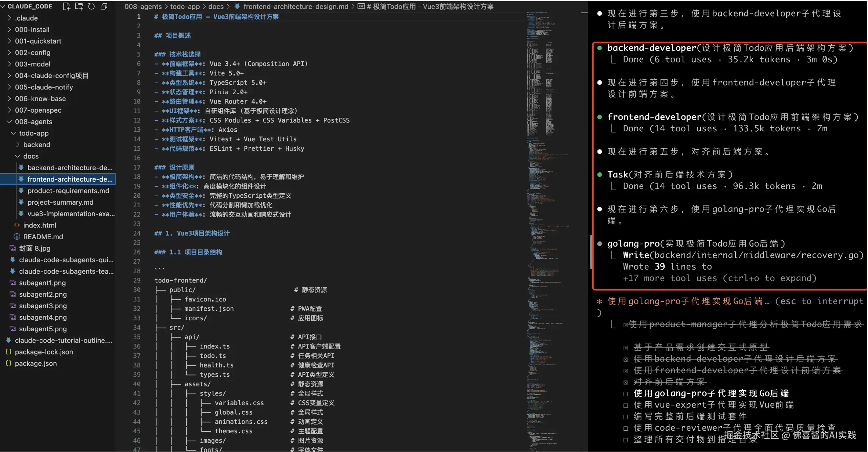Open index.html in the explorer

[x=40, y=225]
